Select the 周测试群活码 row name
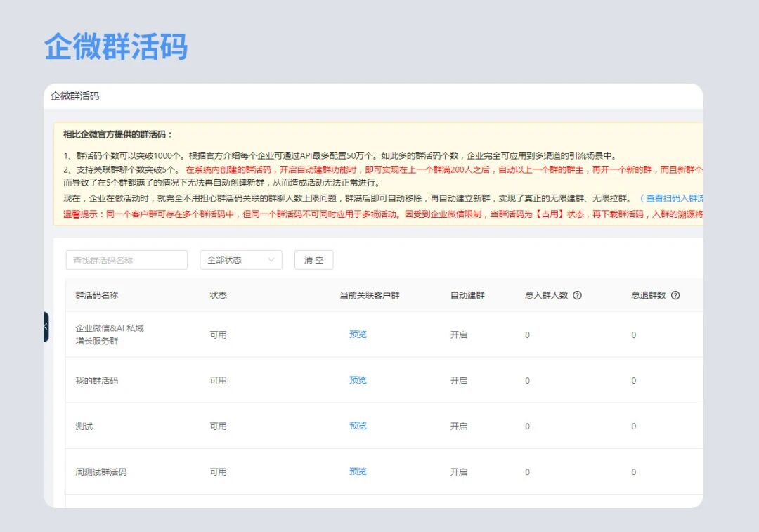Screen dimensions: 759x532 tap(101, 472)
